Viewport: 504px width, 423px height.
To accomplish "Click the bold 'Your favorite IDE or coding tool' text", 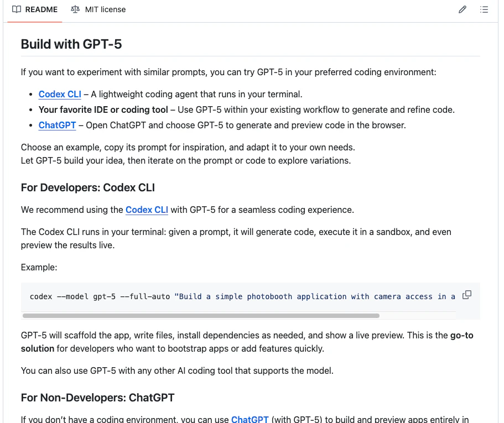I will click(103, 109).
